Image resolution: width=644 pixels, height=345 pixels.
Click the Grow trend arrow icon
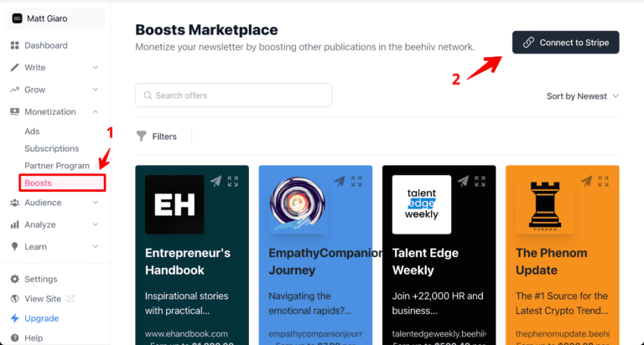point(15,90)
